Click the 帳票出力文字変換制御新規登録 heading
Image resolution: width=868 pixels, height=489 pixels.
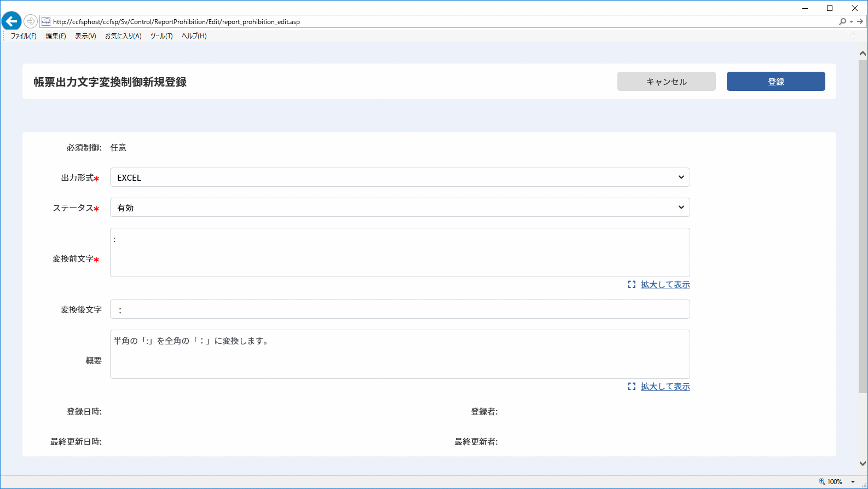point(110,82)
